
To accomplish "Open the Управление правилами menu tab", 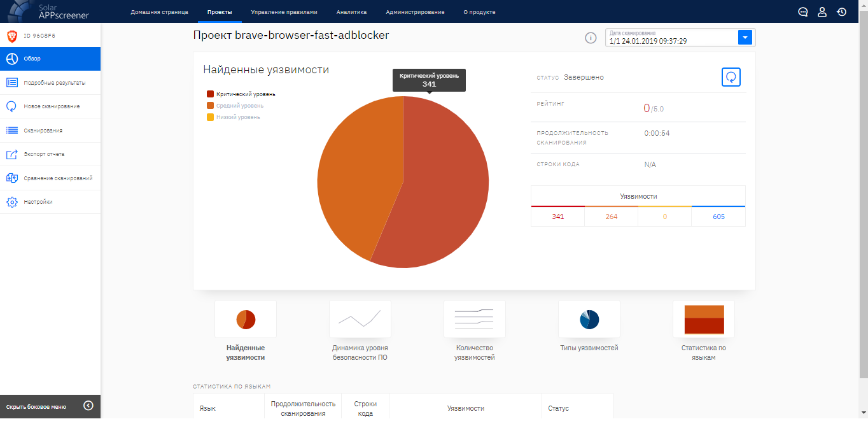I will point(284,12).
